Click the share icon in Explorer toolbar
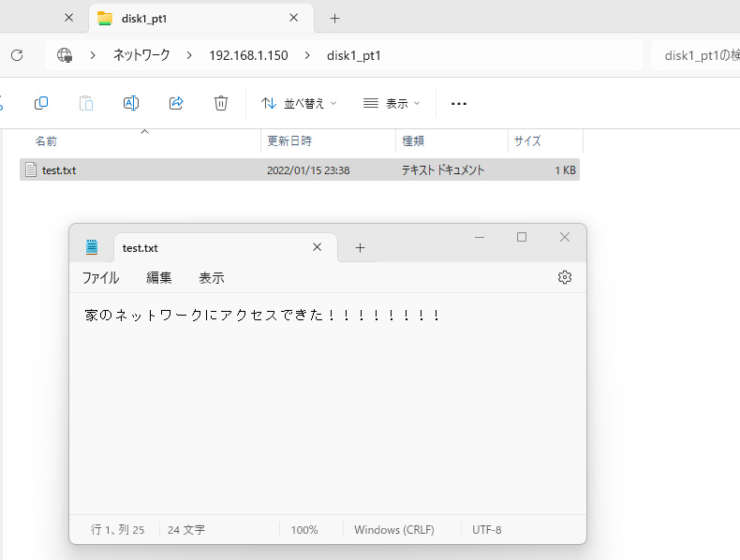740x560 pixels. click(176, 103)
